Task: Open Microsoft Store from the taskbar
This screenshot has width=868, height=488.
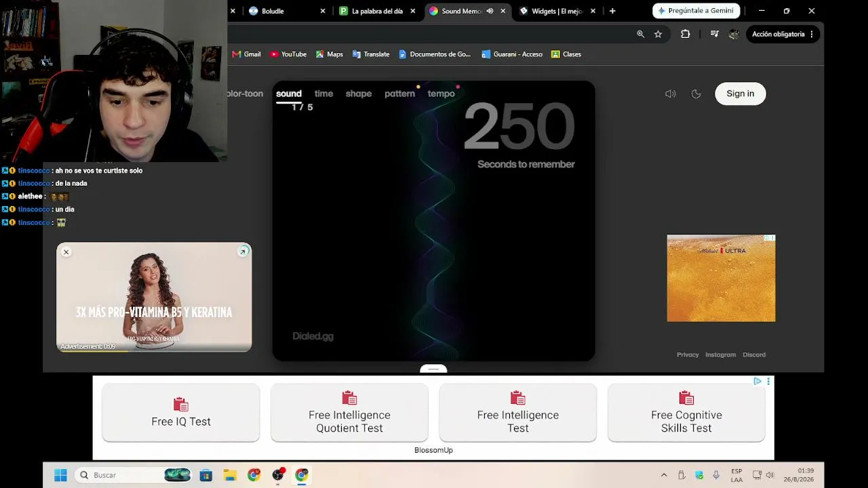Action: point(206,475)
